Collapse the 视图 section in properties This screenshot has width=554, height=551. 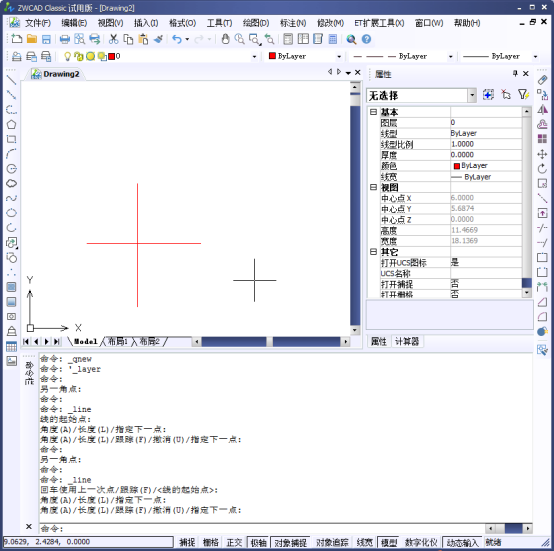[x=373, y=187]
